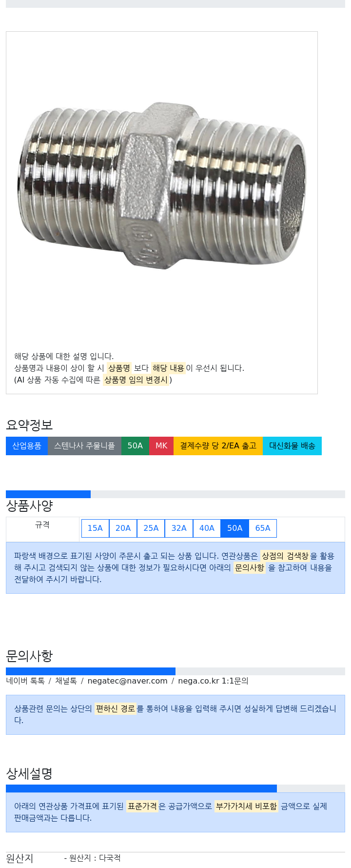Click the green 50A summary tag
Screen dimensions: 351x868
(135, 446)
